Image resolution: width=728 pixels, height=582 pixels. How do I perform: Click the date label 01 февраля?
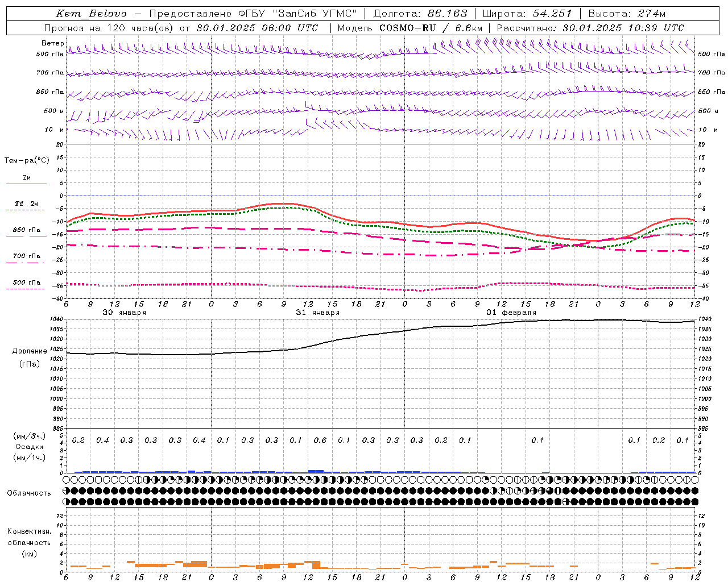pos(511,313)
